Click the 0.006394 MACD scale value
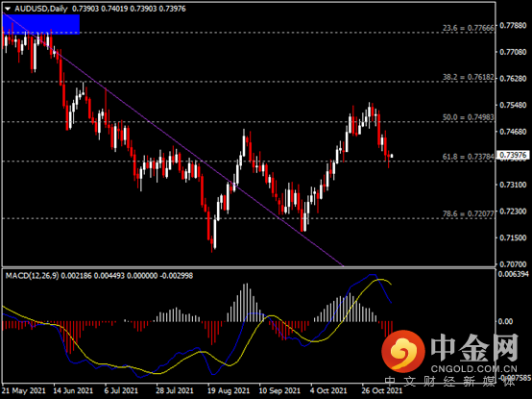 (x=513, y=274)
